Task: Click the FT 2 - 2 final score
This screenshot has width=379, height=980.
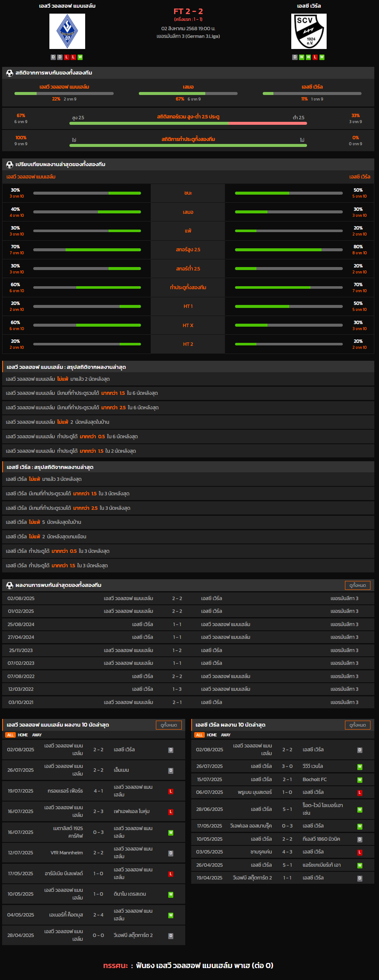Action: (188, 11)
